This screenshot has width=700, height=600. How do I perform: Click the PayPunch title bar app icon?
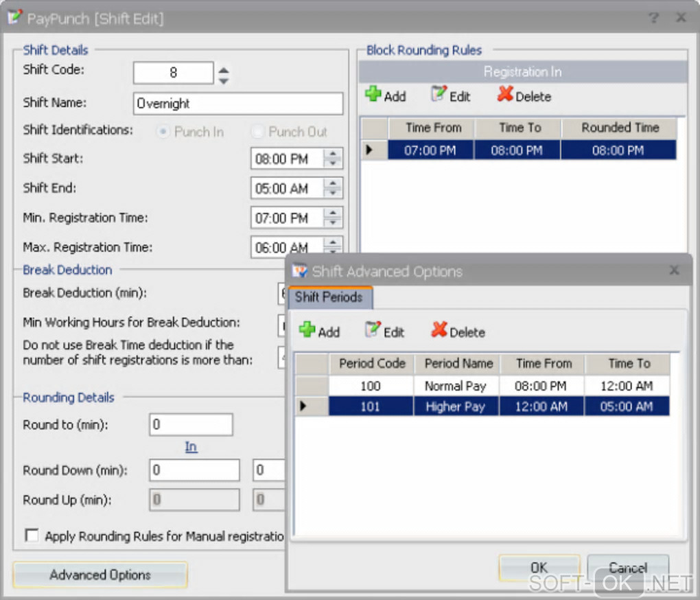pyautogui.click(x=14, y=17)
